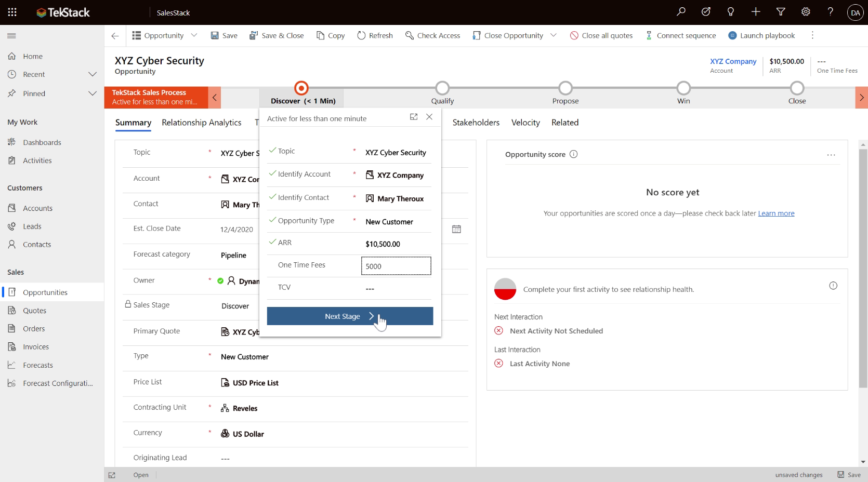Select the Propose stage circle
Viewport: 868px width, 482px height.
[565, 88]
